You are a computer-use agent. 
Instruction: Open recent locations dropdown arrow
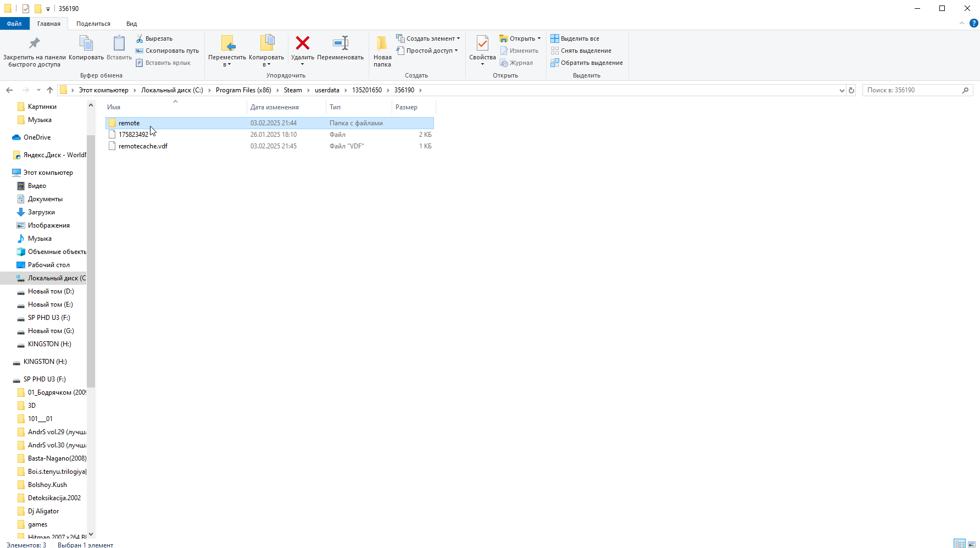[x=38, y=90]
